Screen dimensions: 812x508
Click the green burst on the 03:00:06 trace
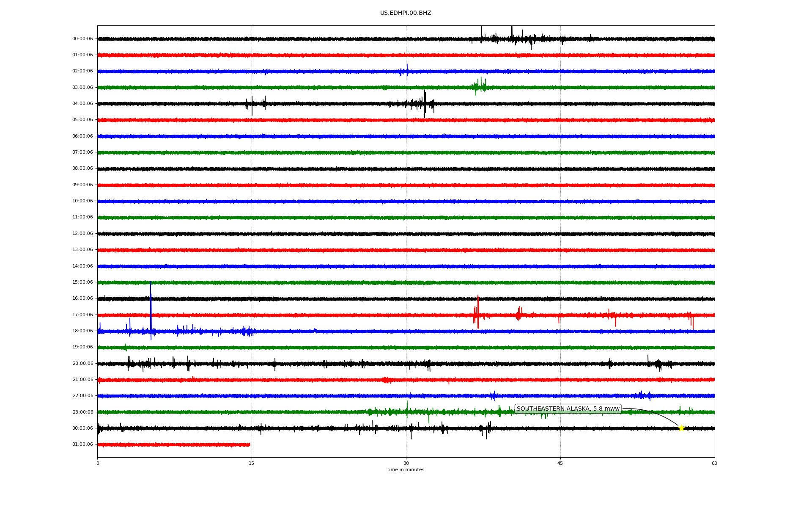(x=480, y=86)
